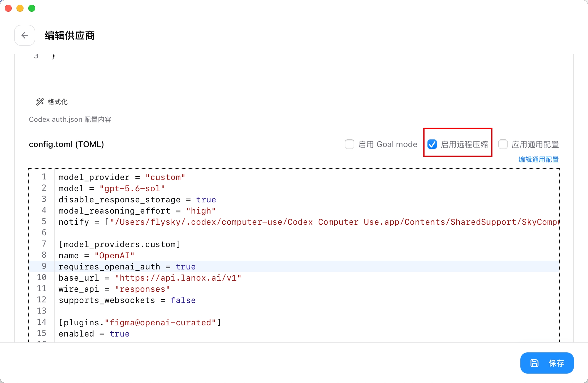Click the 格式化 button label
588x383 pixels.
point(58,102)
